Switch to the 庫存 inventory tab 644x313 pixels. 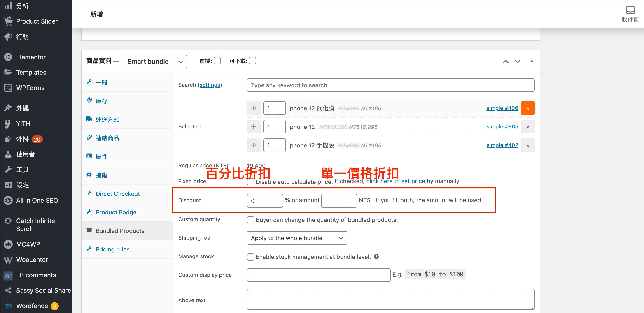click(127, 101)
